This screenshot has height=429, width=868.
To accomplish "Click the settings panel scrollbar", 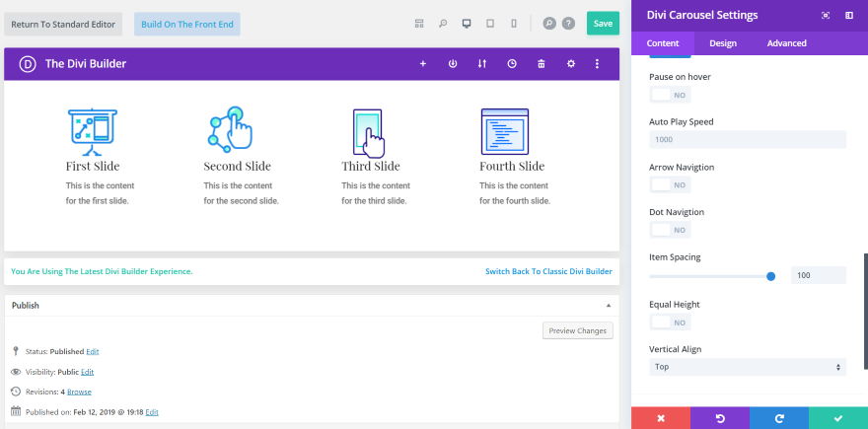I will [x=866, y=311].
